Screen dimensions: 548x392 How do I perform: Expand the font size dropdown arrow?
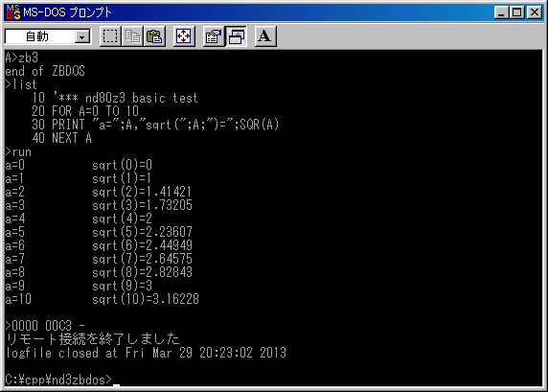tap(82, 36)
